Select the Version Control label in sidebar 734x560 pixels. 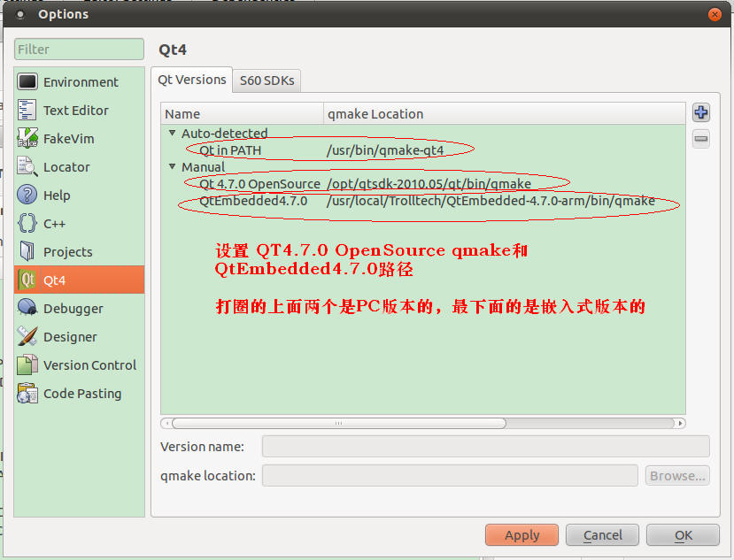90,364
